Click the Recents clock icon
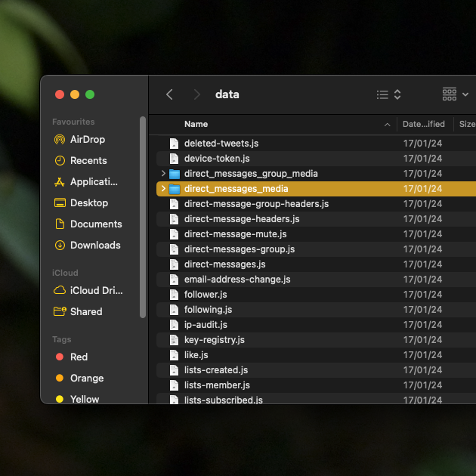This screenshot has width=476, height=476. 60,160
